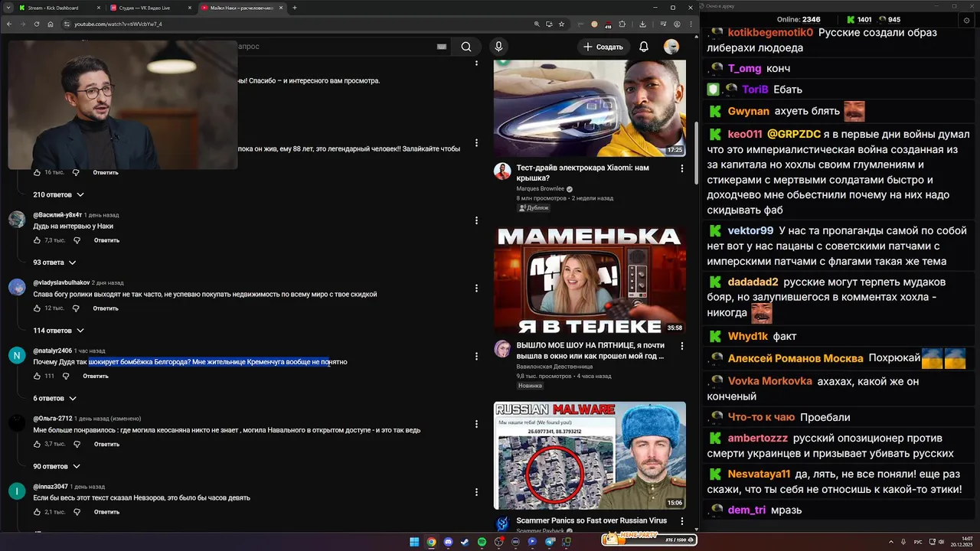Expand 114 replies under @vladyslavbulhakov comment
The image size is (980, 551).
tap(58, 331)
